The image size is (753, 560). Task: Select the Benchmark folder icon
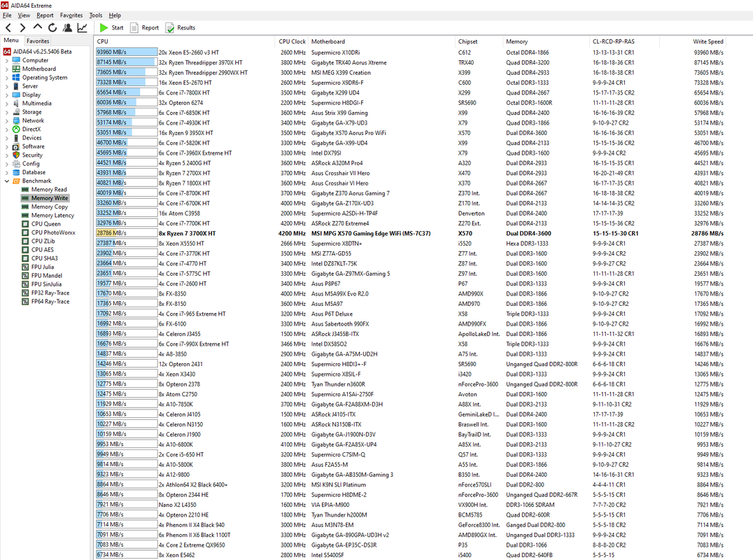click(16, 181)
